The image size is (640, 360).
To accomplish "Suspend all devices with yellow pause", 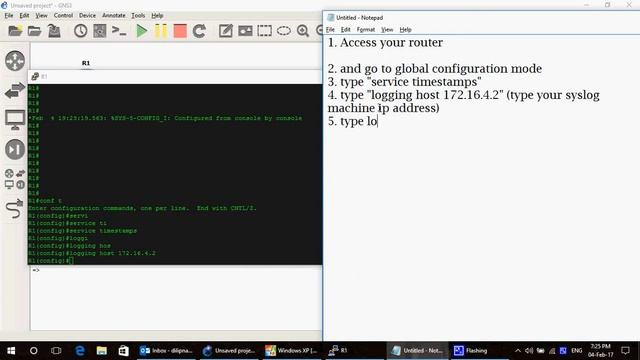I will 161,31.
